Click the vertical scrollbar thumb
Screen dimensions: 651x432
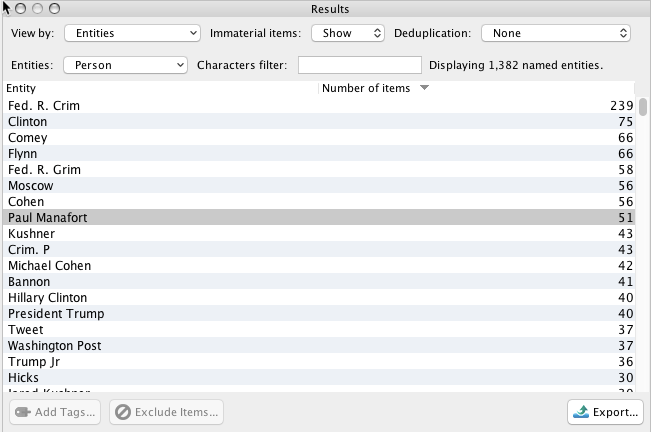[x=643, y=107]
